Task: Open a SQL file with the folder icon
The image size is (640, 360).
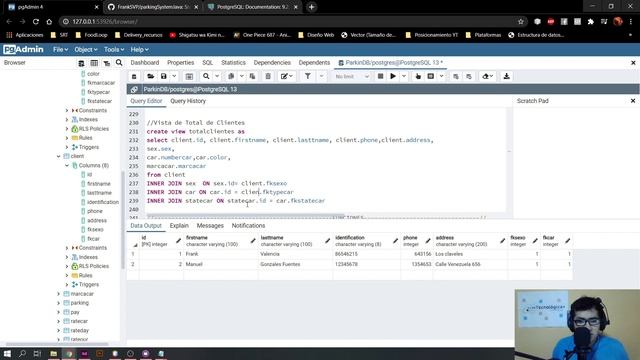Action: coord(151,76)
